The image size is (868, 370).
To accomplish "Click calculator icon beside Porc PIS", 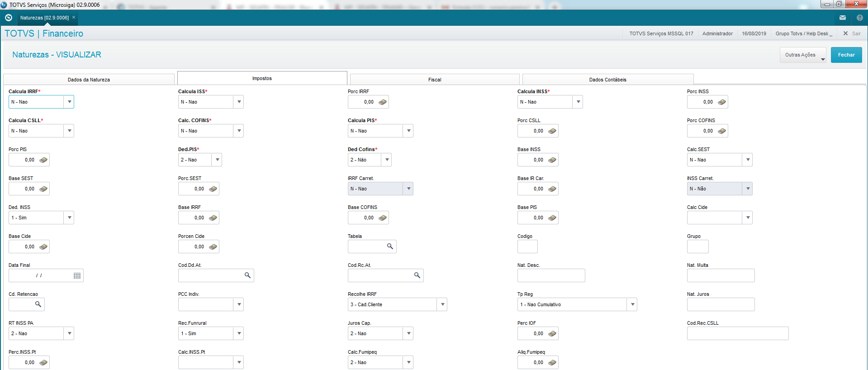I will click(43, 160).
